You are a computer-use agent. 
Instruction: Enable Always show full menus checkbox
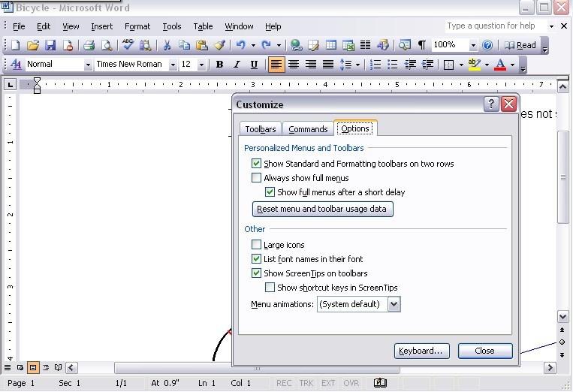(x=256, y=177)
